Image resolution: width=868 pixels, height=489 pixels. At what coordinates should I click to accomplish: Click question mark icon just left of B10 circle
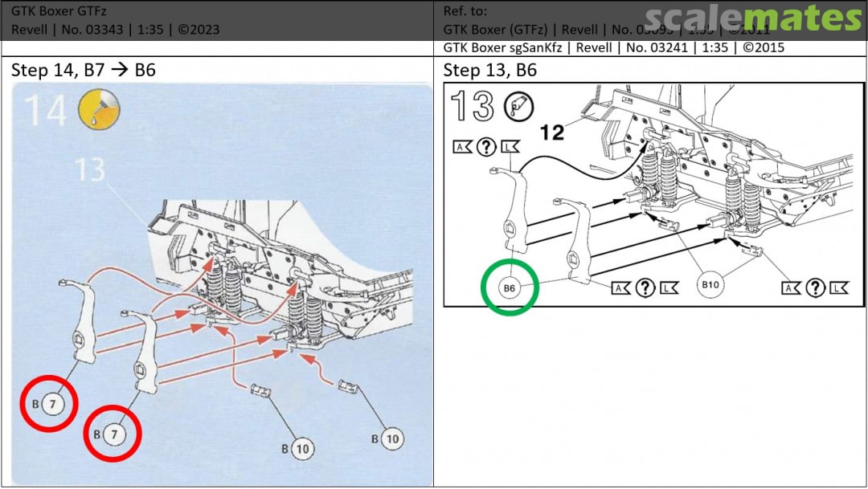point(645,287)
